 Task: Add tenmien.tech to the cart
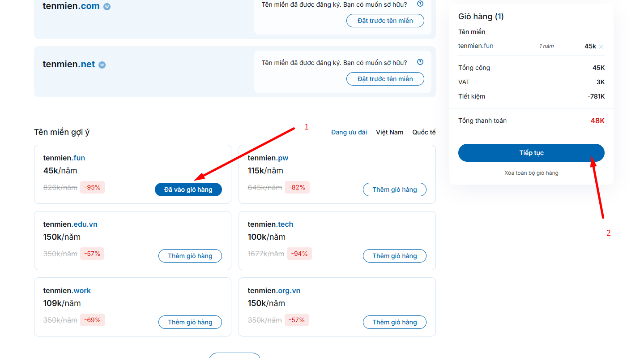tap(394, 256)
